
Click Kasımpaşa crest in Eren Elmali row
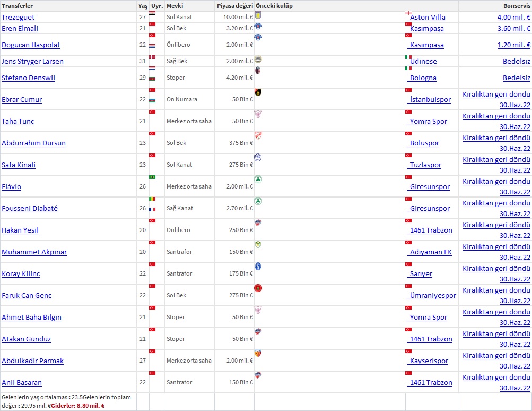pyautogui.click(x=258, y=26)
